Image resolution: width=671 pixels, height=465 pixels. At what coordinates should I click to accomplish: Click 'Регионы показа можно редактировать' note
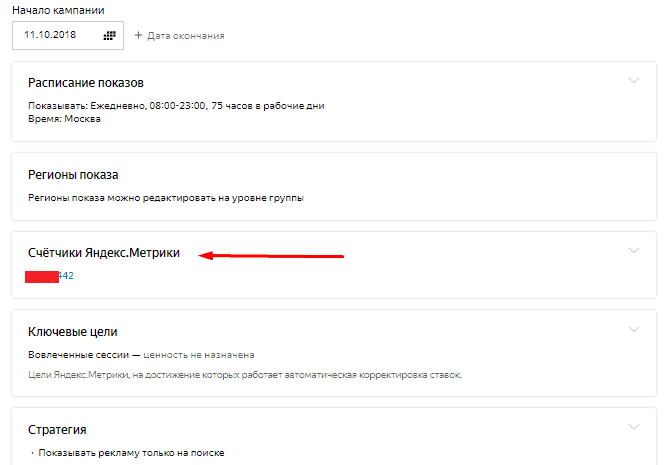166,198
